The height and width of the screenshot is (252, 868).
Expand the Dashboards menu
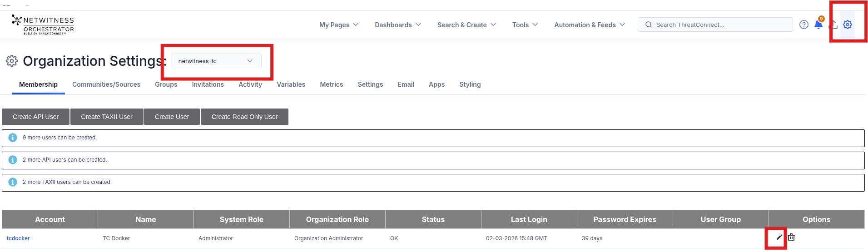click(398, 25)
